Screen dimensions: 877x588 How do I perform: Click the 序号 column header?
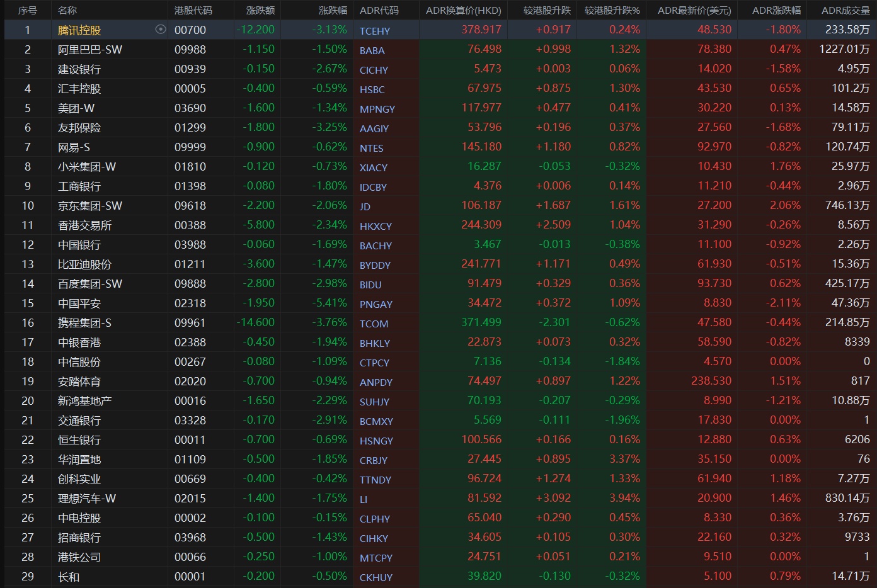point(27,10)
